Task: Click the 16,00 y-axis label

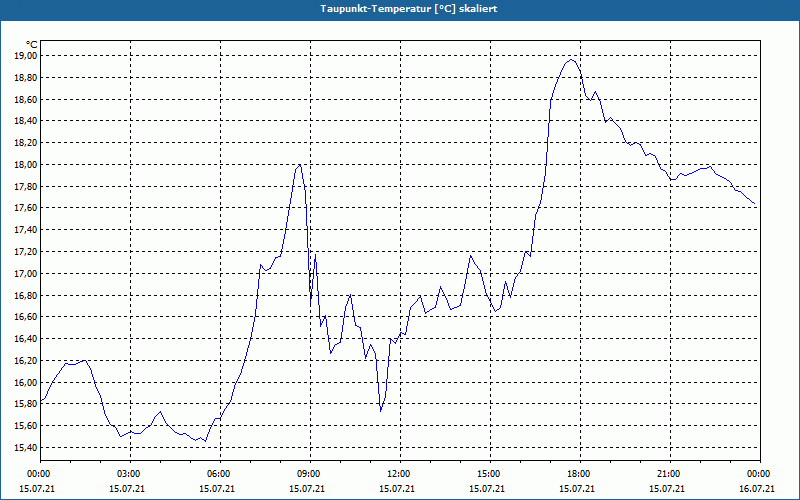Action: click(x=27, y=383)
